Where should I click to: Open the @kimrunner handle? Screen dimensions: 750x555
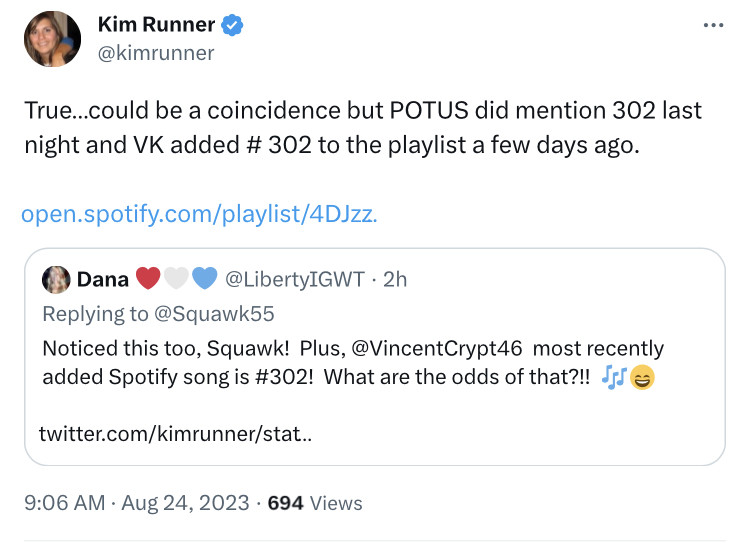coord(156,53)
